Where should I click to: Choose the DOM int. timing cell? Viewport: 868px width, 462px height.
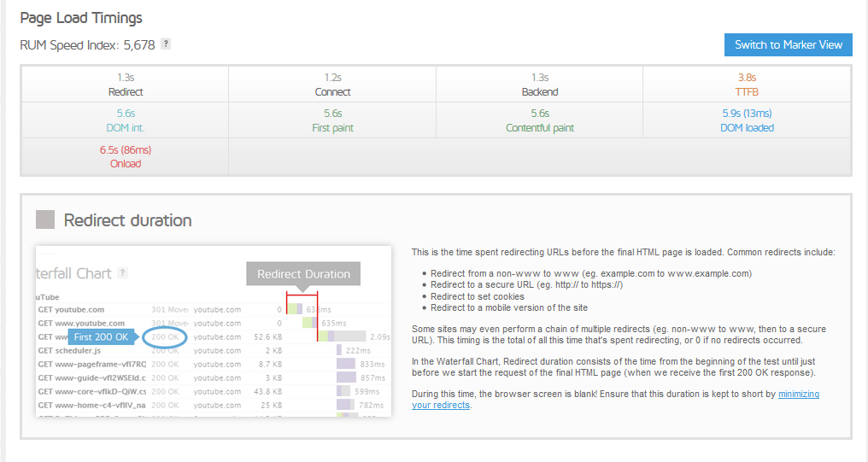(126, 120)
